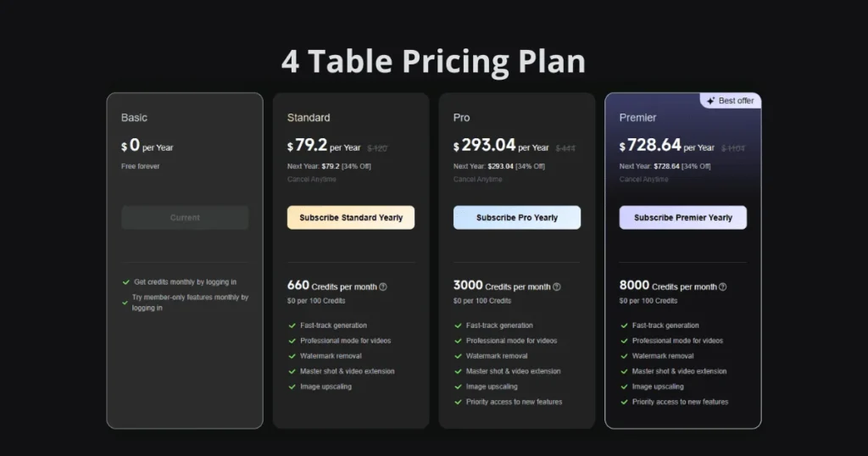This screenshot has height=456, width=868.
Task: Click Cancel Anytime text under Standard
Action: 312,180
